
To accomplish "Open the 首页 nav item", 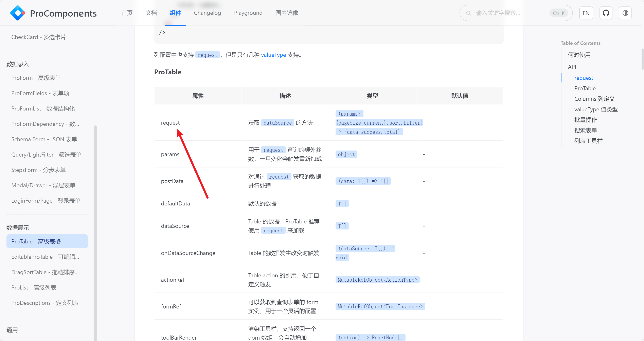I will (127, 13).
